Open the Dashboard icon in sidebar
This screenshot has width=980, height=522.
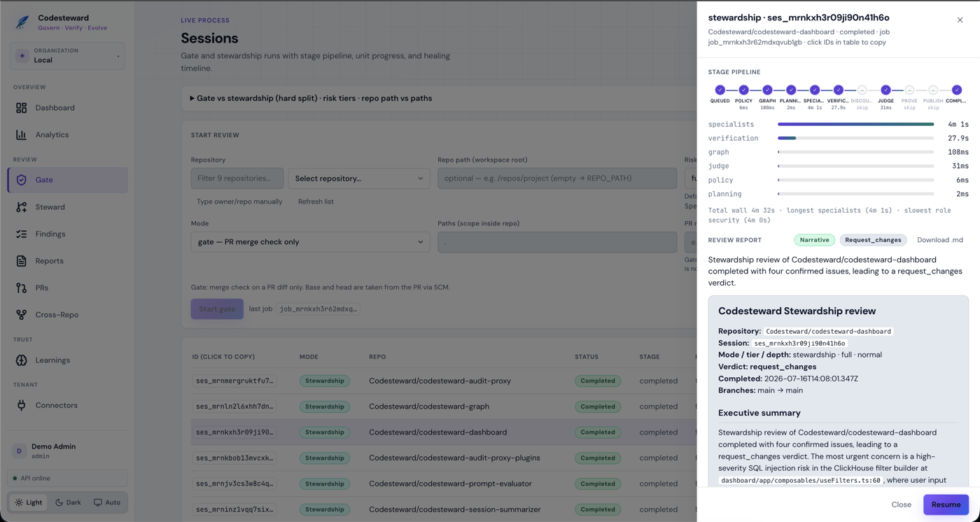tap(22, 108)
